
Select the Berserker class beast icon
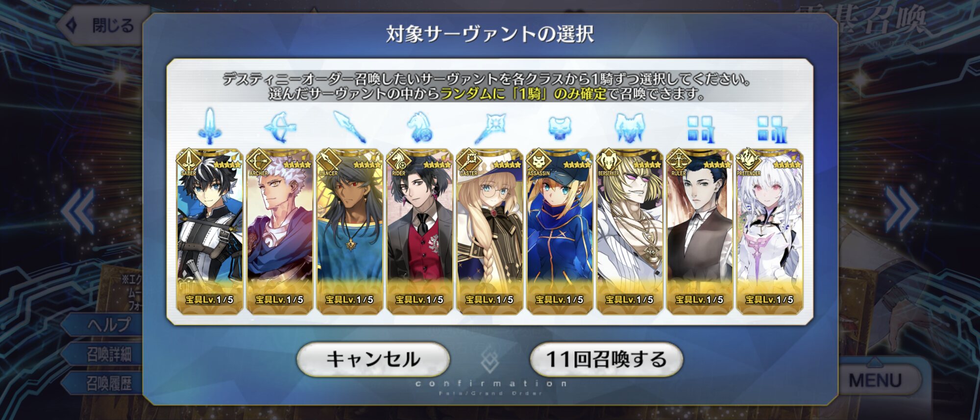pyautogui.click(x=630, y=127)
